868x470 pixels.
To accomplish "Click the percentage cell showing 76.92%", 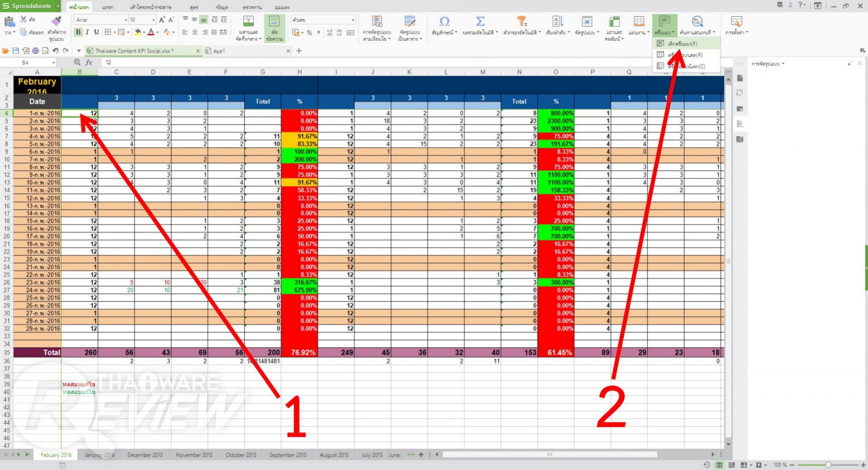I will (x=299, y=352).
